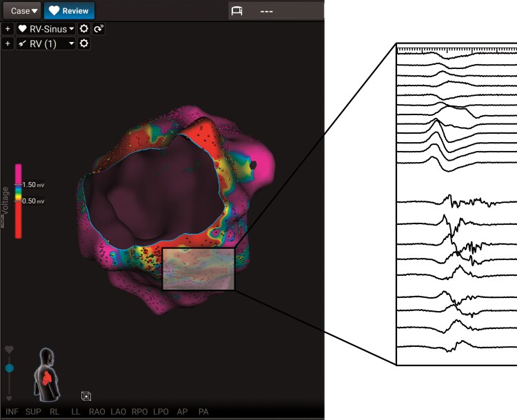Viewport: 517px width, 420px height.
Task: Select the INF view
Action: (x=12, y=412)
